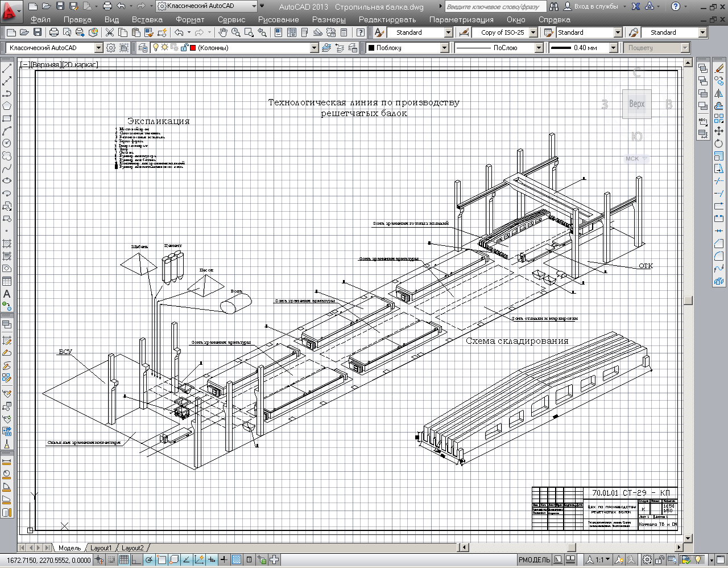This screenshot has height=568, width=728.
Task: Select the Mirror tool
Action: tap(719, 93)
